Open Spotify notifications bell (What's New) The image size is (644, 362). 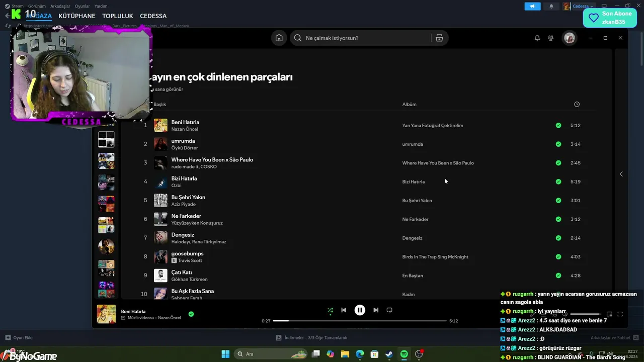click(537, 38)
